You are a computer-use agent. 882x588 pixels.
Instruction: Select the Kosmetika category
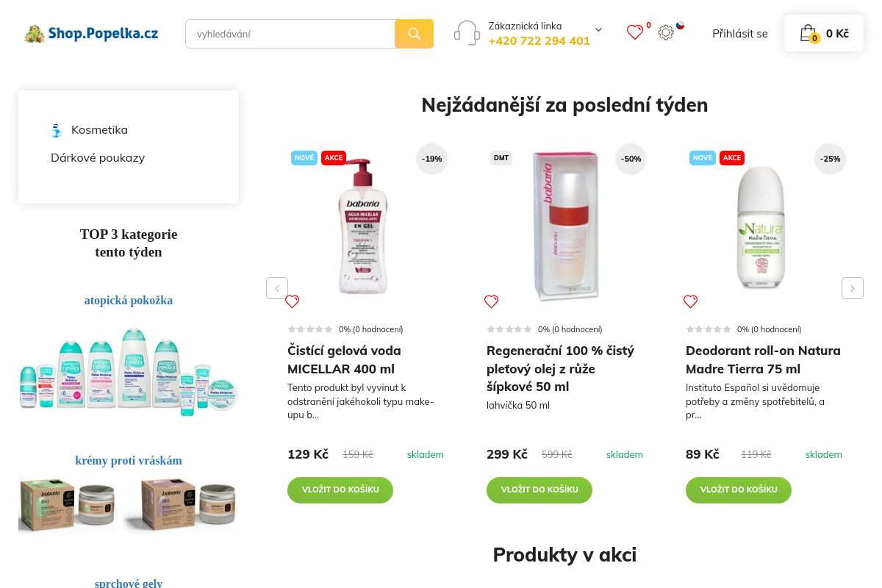99,130
